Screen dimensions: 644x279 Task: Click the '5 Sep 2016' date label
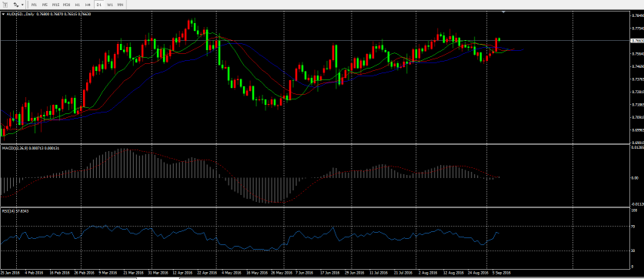pos(502,272)
